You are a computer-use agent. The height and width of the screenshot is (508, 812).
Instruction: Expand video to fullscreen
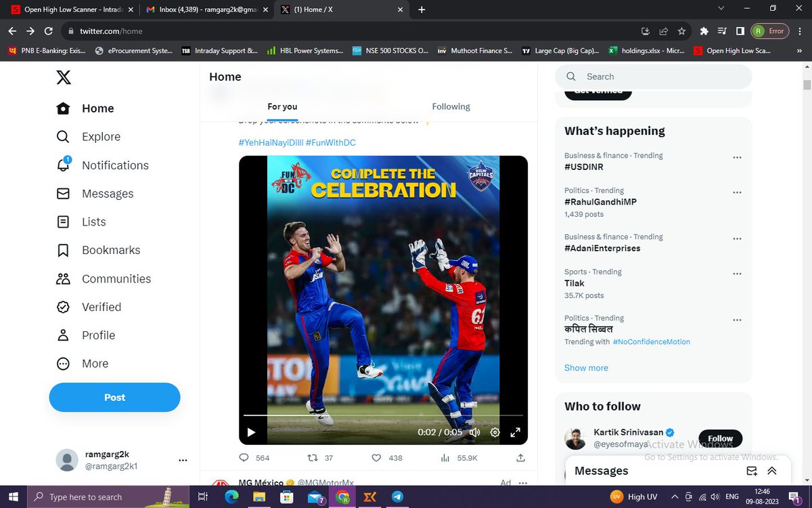515,432
